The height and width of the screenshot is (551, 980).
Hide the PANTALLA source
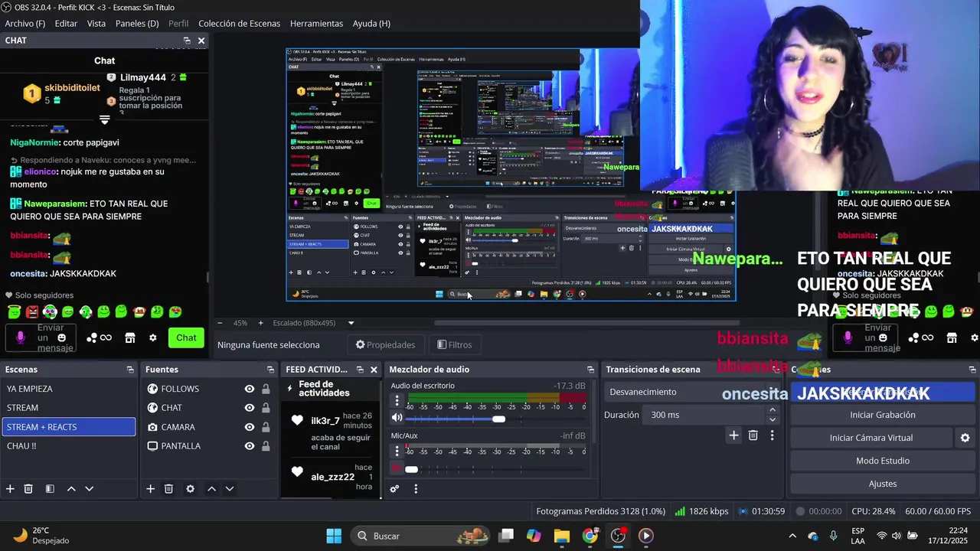249,446
